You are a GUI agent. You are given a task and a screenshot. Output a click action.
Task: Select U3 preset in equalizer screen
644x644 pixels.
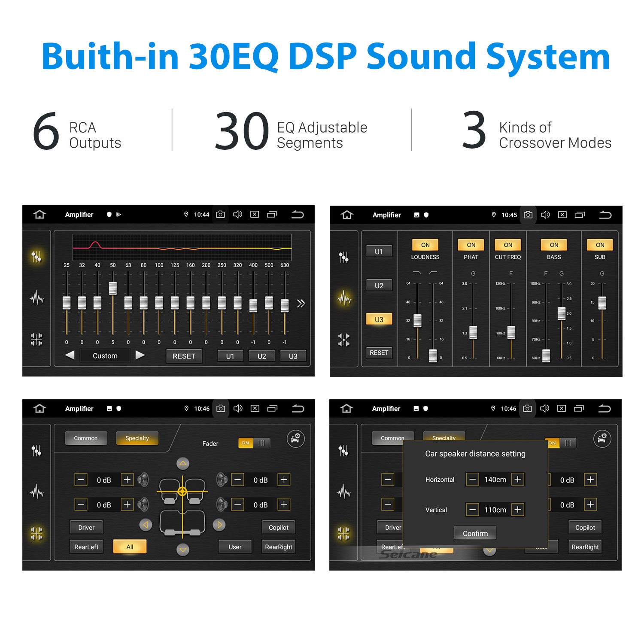coord(293,356)
